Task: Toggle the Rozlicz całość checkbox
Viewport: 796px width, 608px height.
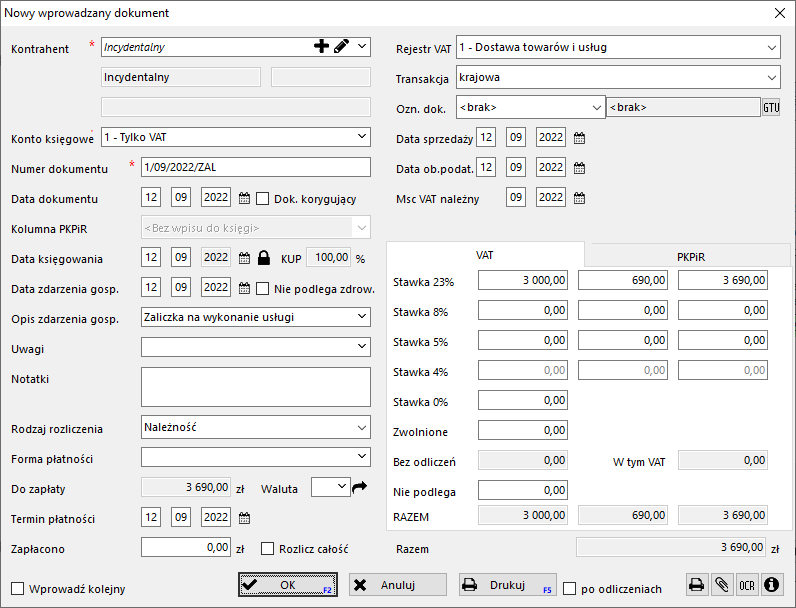Action: pyautogui.click(x=267, y=548)
